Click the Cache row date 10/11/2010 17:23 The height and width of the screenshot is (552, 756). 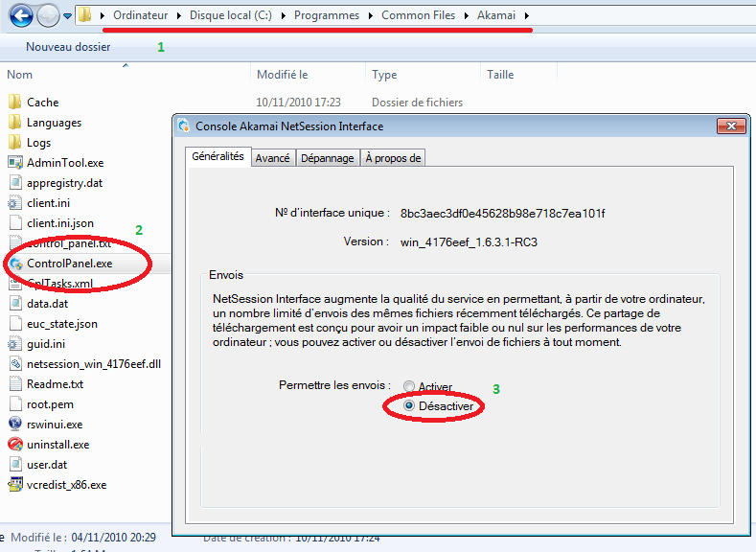coord(298,103)
